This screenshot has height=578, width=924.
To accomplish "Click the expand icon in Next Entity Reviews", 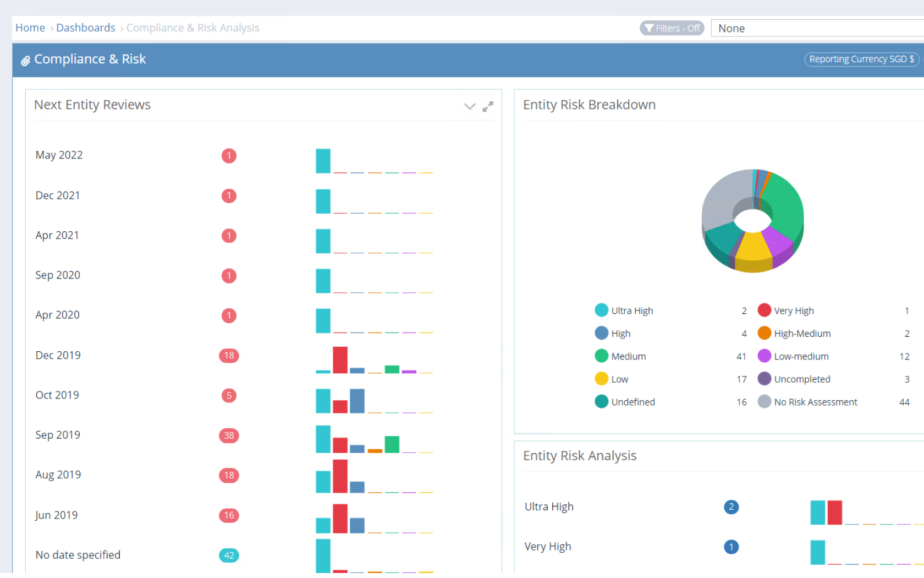I will point(488,106).
